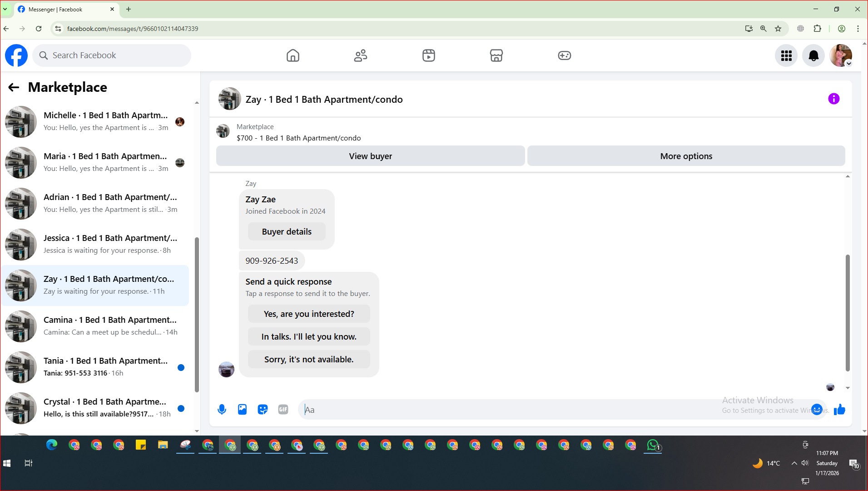Click More options button
This screenshot has height=491, width=868.
click(x=686, y=156)
